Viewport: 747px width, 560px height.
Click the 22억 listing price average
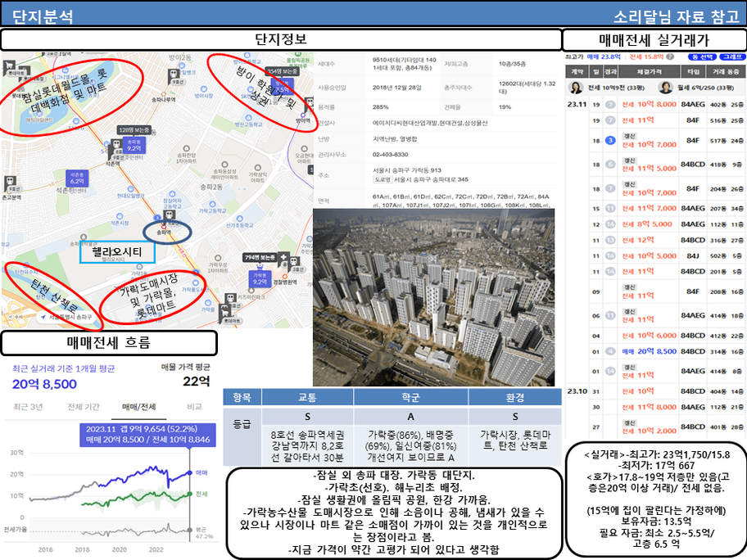pos(197,381)
